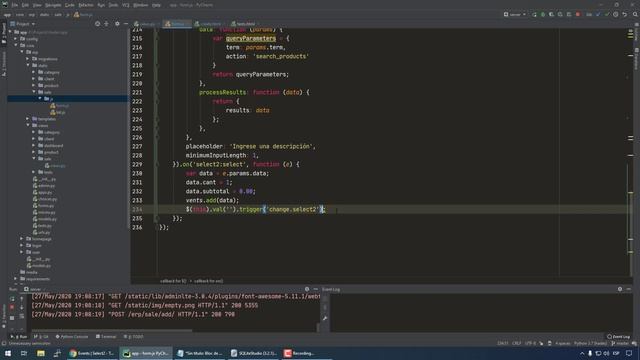
Task: Select form.js file in project tree
Action: point(60,106)
